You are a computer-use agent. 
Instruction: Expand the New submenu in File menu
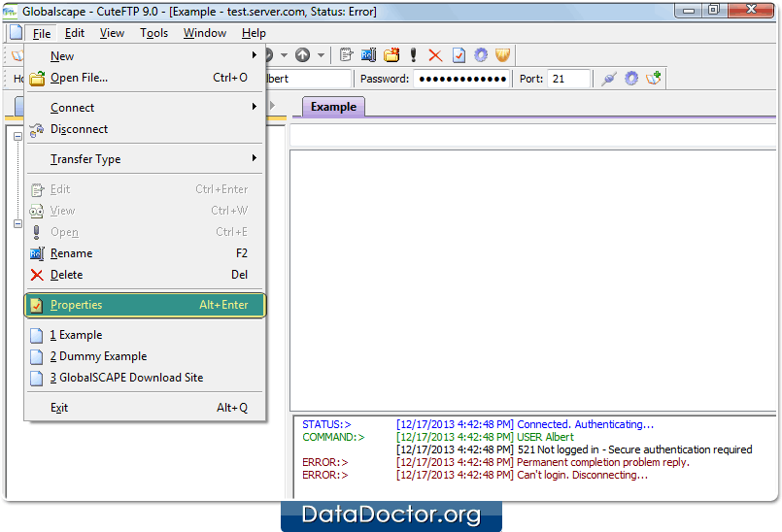pyautogui.click(x=145, y=56)
